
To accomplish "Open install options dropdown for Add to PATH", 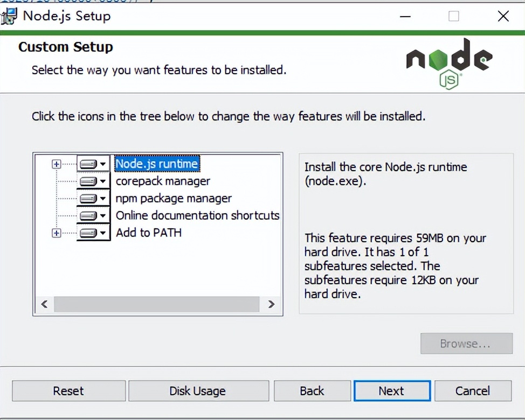I will 93,233.
